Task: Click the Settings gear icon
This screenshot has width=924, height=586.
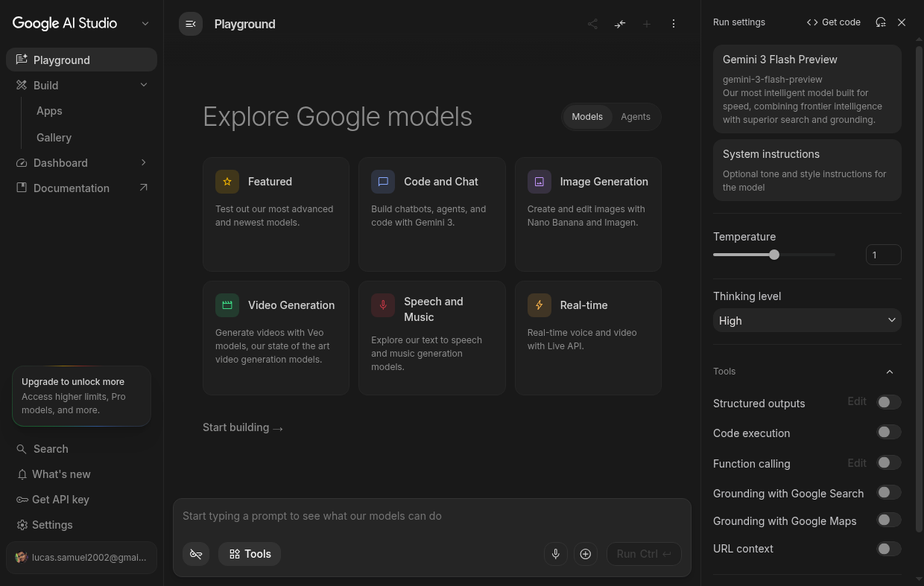Action: click(x=22, y=525)
